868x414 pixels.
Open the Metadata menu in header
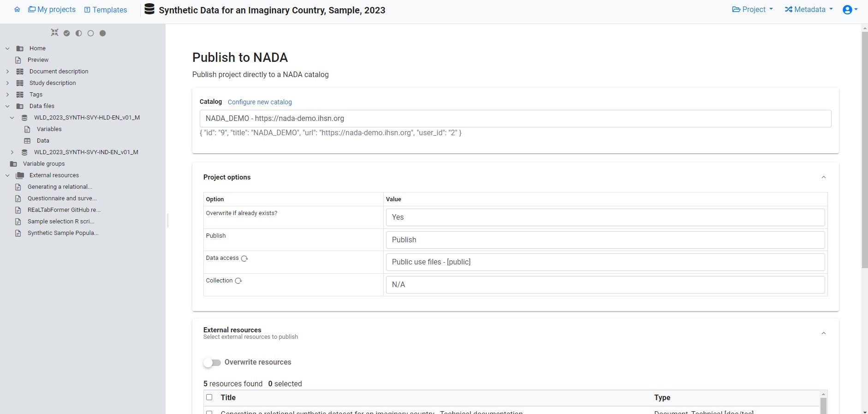tap(809, 10)
